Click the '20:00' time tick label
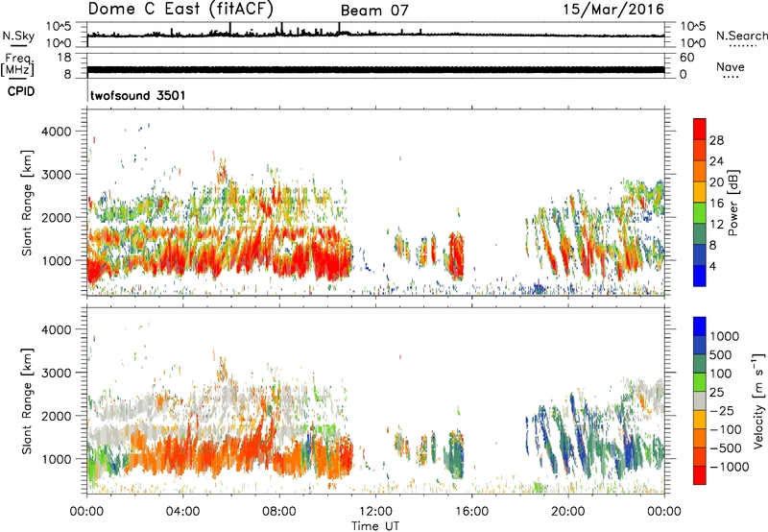 point(568,512)
